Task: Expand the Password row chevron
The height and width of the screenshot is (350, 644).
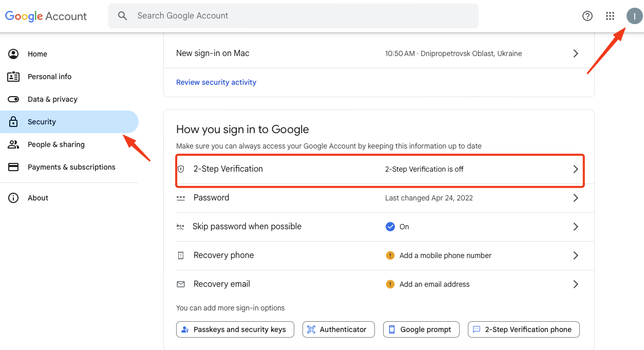Action: (576, 198)
